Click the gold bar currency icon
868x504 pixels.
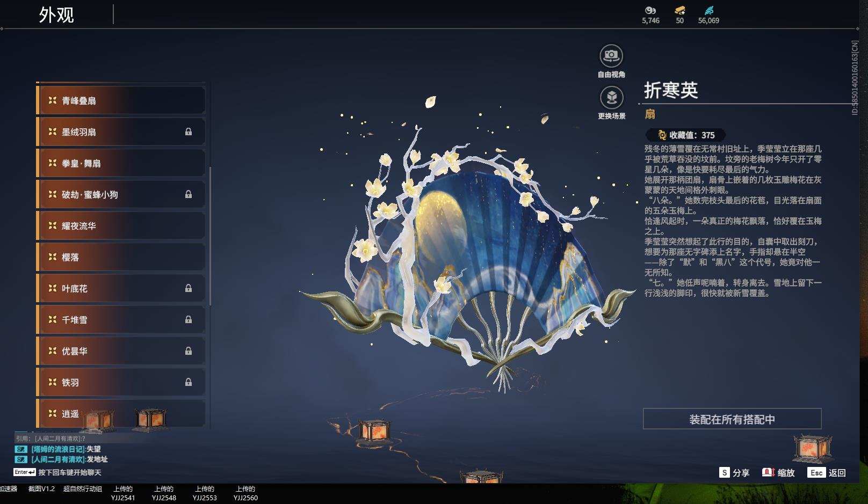point(680,10)
